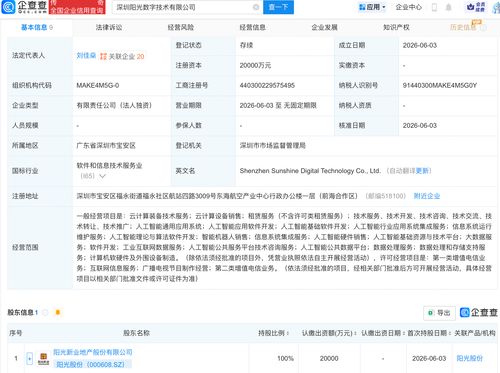
Task: Click the orange pin icon beside 股东信息
Action: pyautogui.click(x=58, y=312)
